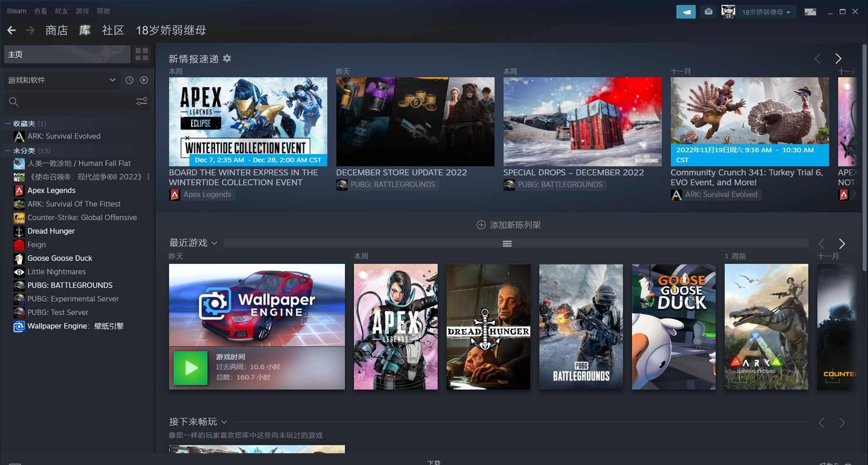Open the 好友 friends menu

pos(61,11)
